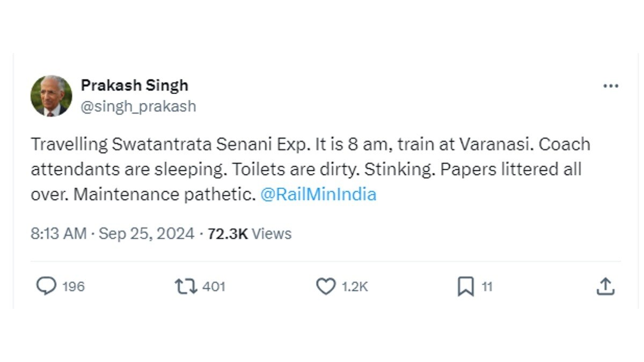Bookmark this tweet using the bookmark icon
Screen dimensions: 644x362
click(x=465, y=287)
